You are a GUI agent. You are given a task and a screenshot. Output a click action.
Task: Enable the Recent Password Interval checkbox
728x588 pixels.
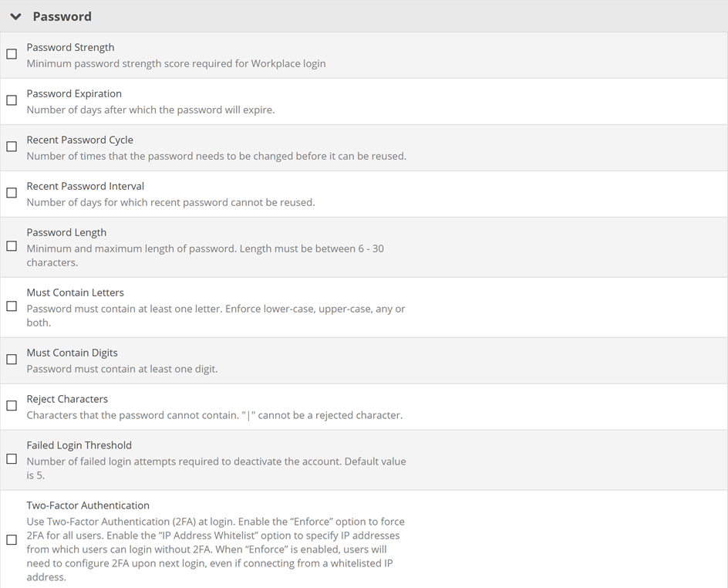(12, 193)
